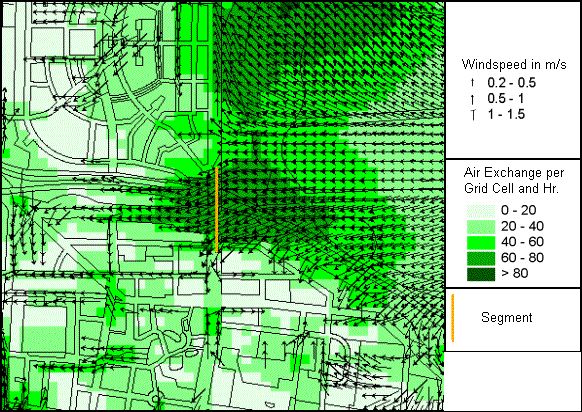Click the 60 - 80 air exchange swatch
Image resolution: width=582 pixels, height=412 pixels.
tap(481, 258)
